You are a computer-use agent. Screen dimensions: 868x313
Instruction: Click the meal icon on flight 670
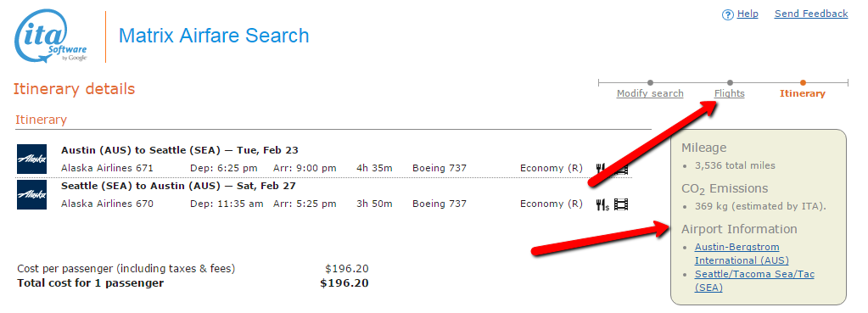tap(602, 204)
